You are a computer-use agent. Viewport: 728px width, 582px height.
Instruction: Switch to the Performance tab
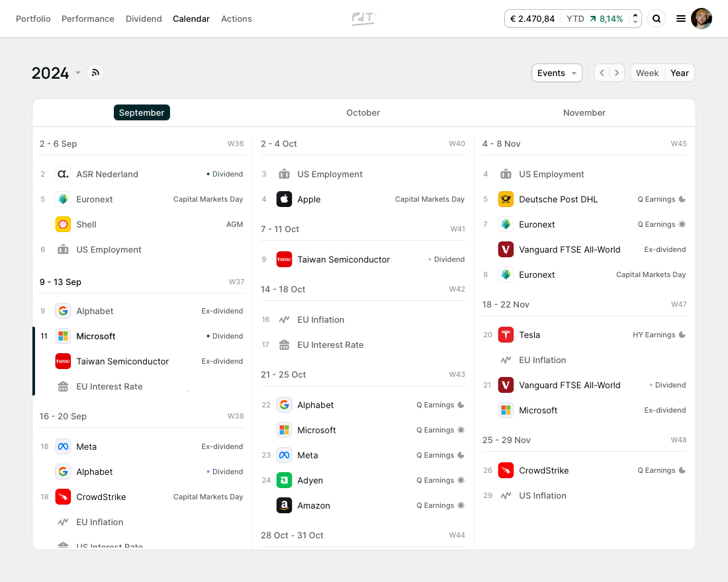click(x=88, y=19)
